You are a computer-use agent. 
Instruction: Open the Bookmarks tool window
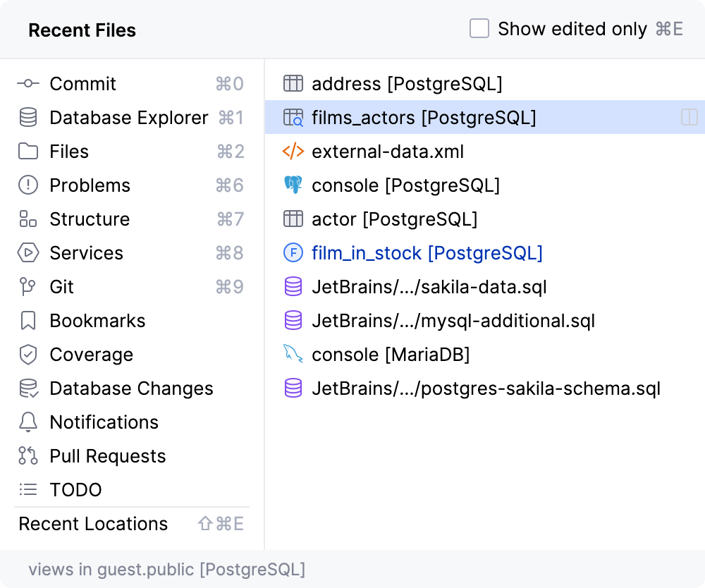pyautogui.click(x=97, y=321)
